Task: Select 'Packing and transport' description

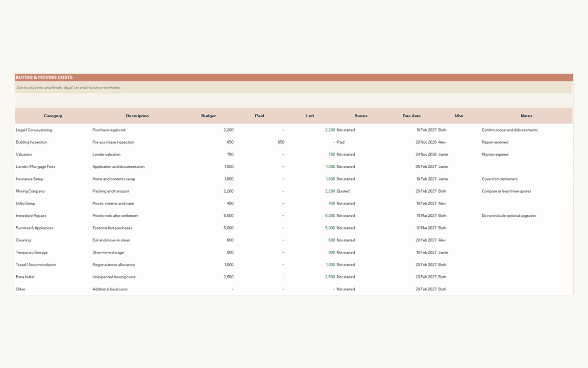Action: coord(111,191)
